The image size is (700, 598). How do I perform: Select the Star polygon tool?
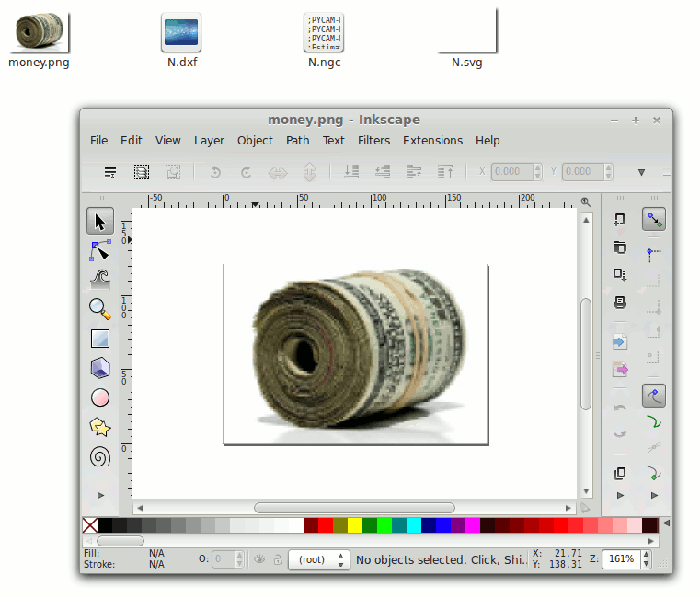[100, 428]
